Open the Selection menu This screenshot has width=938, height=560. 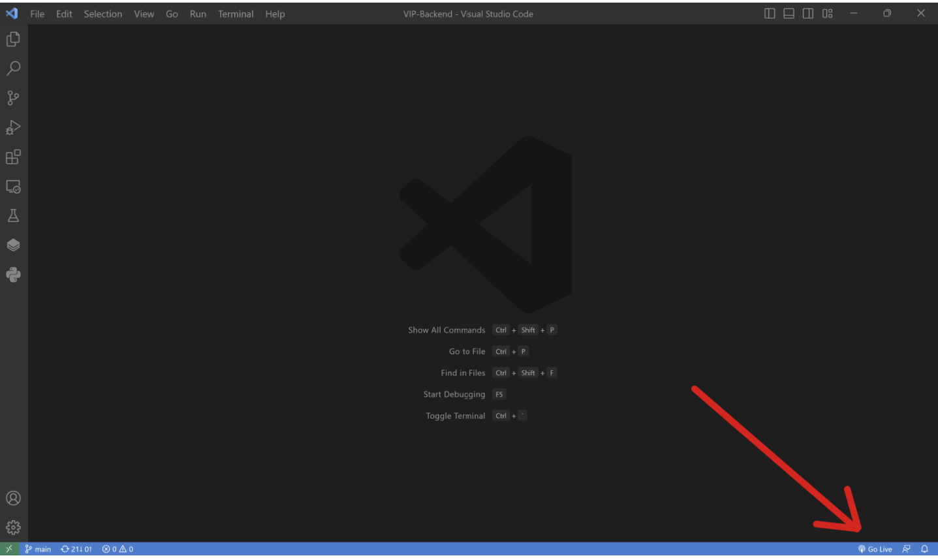[103, 14]
